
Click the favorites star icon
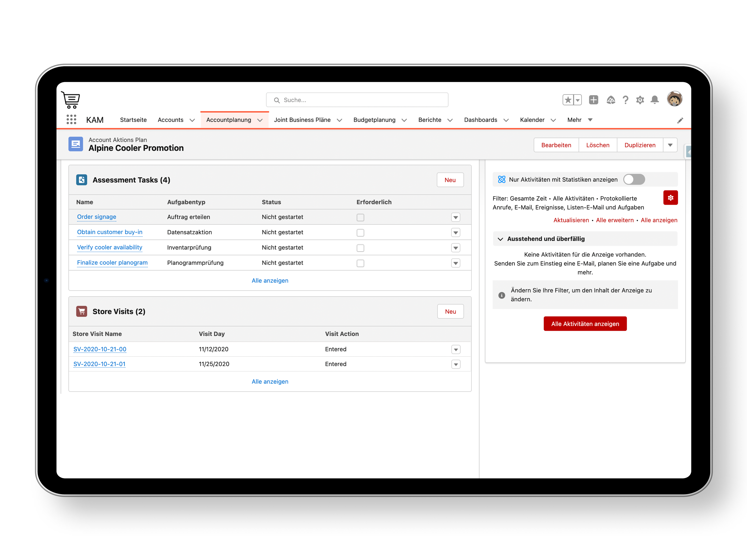(568, 100)
